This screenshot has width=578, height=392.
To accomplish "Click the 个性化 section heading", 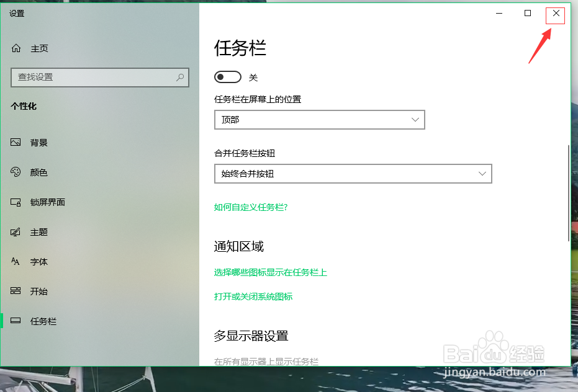I will pyautogui.click(x=24, y=106).
